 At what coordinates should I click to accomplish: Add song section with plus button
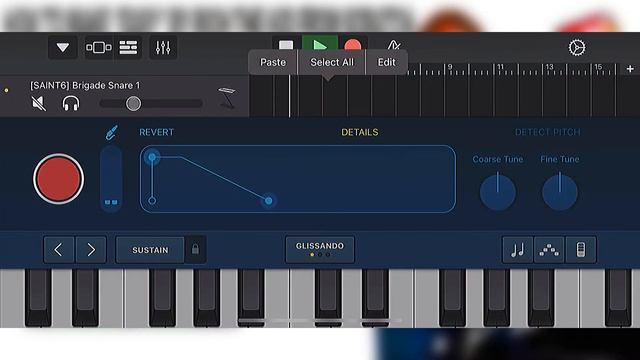pyautogui.click(x=630, y=69)
